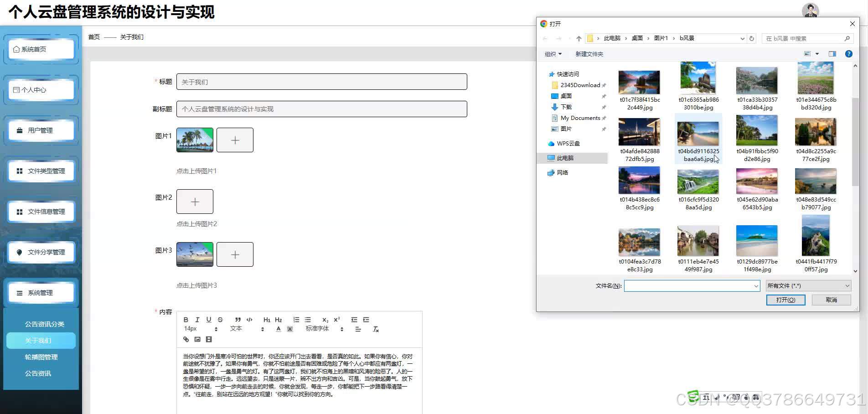
Task: Insert an image in the editor
Action: click(197, 339)
